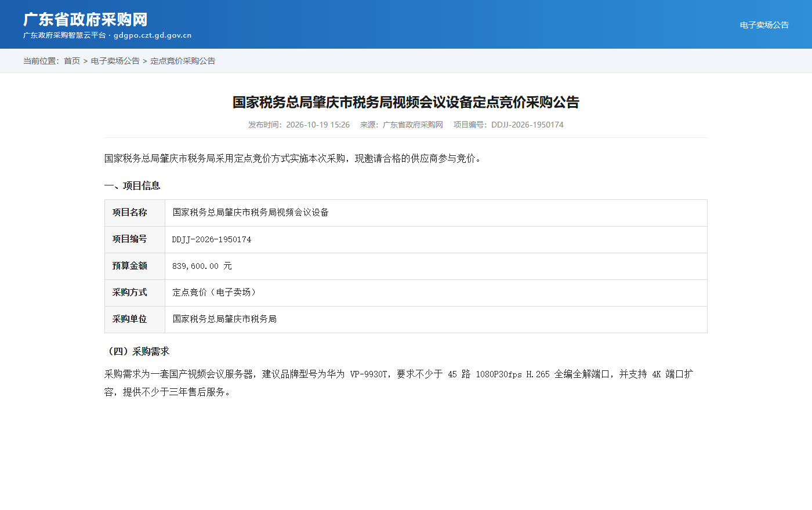Click table value 国家税务总局肇庆市税务局视频会议设备

251,213
